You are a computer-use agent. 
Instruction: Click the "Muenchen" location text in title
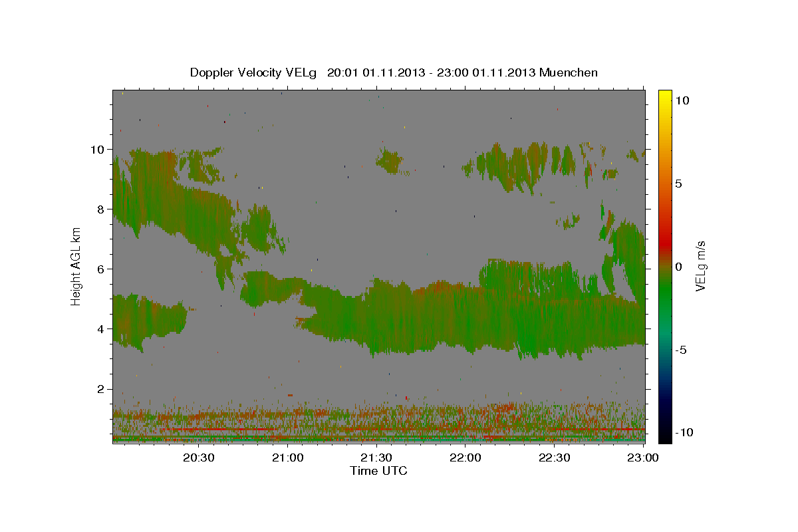569,72
